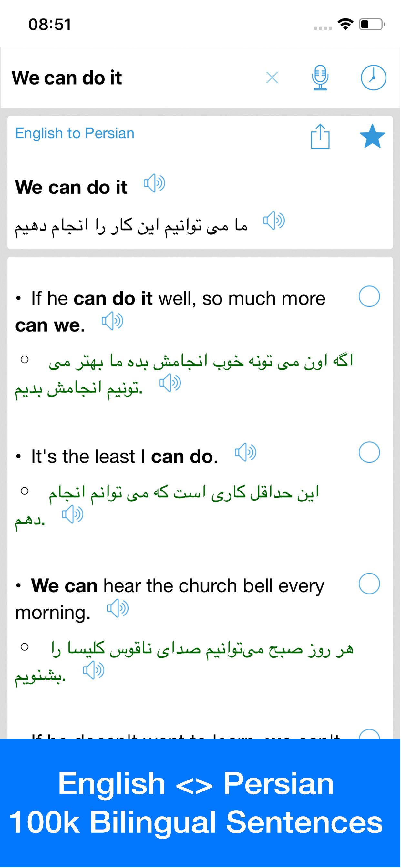
Task: Select circle beside 'If he can do it well'
Action: tap(369, 296)
